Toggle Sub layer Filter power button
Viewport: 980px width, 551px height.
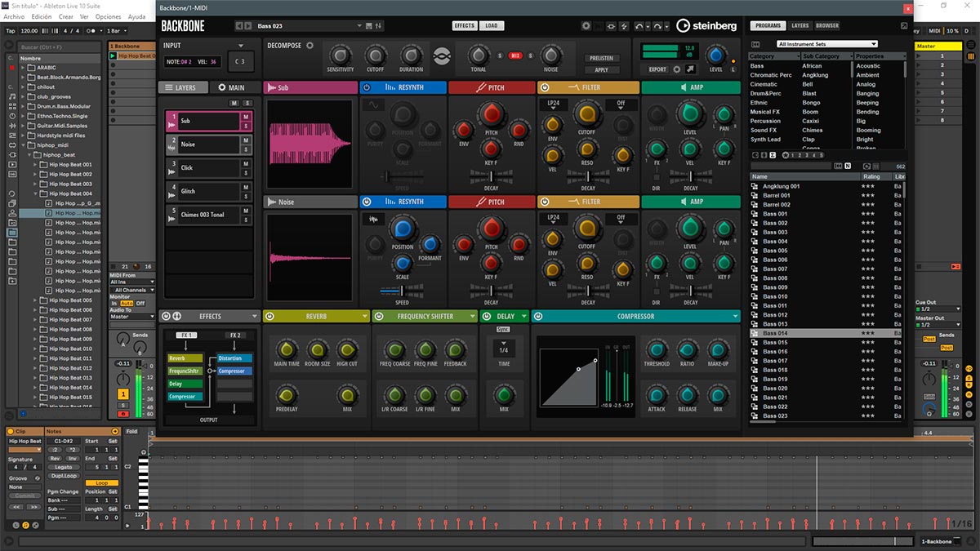tap(544, 87)
